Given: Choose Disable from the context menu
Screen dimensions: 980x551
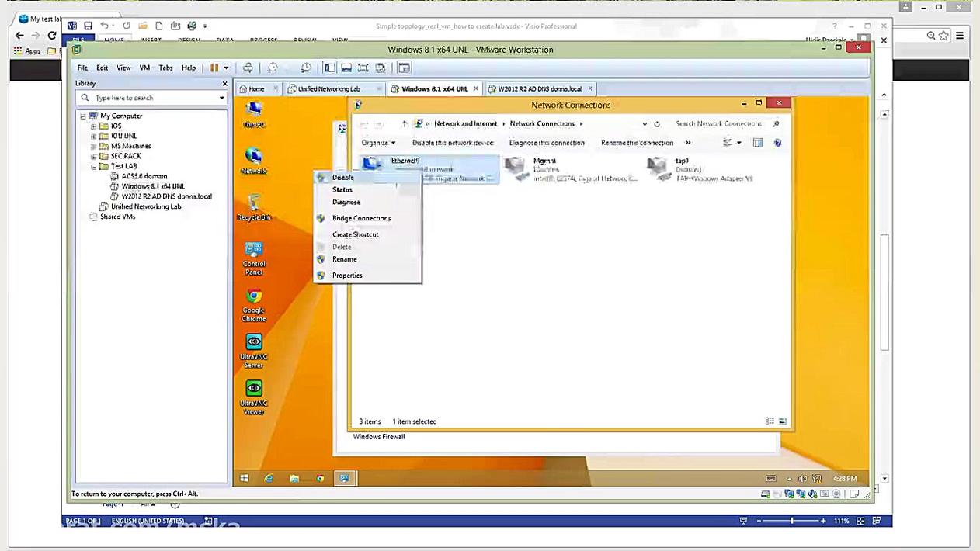Looking at the screenshot, I should pos(367,178).
